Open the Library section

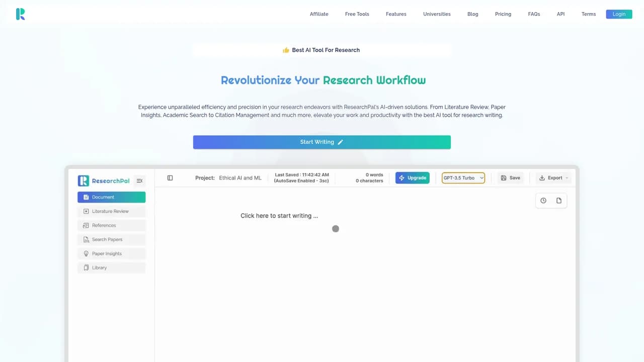pos(111,267)
